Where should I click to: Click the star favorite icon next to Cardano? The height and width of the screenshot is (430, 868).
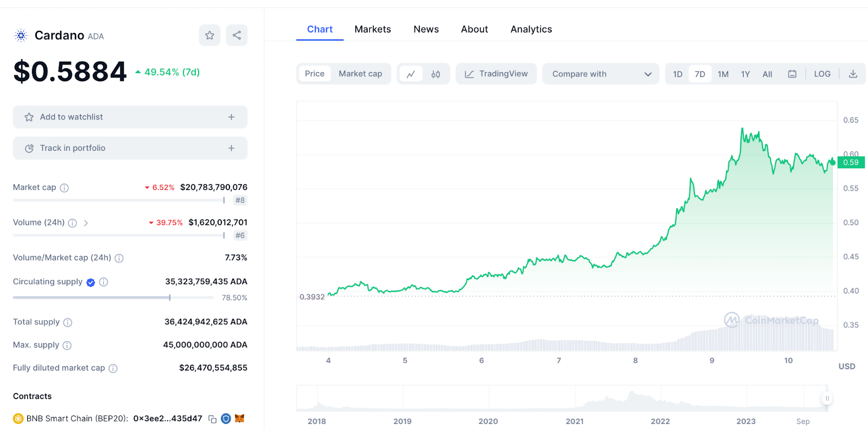click(x=209, y=35)
